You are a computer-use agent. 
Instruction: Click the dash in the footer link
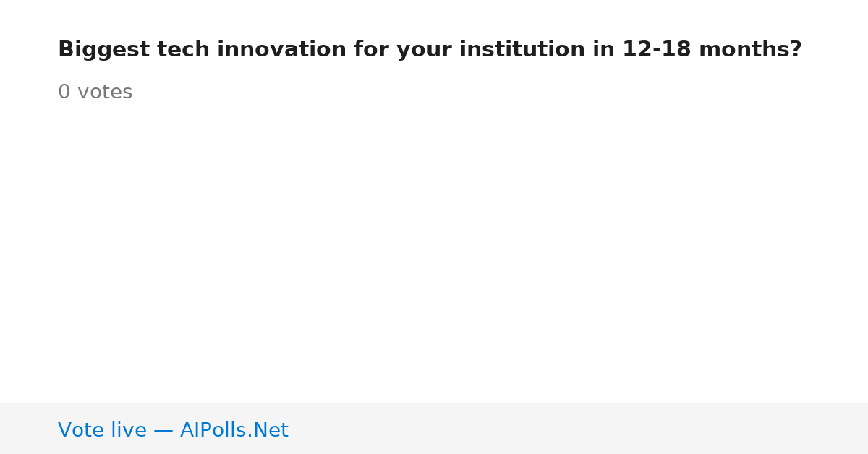coord(163,431)
